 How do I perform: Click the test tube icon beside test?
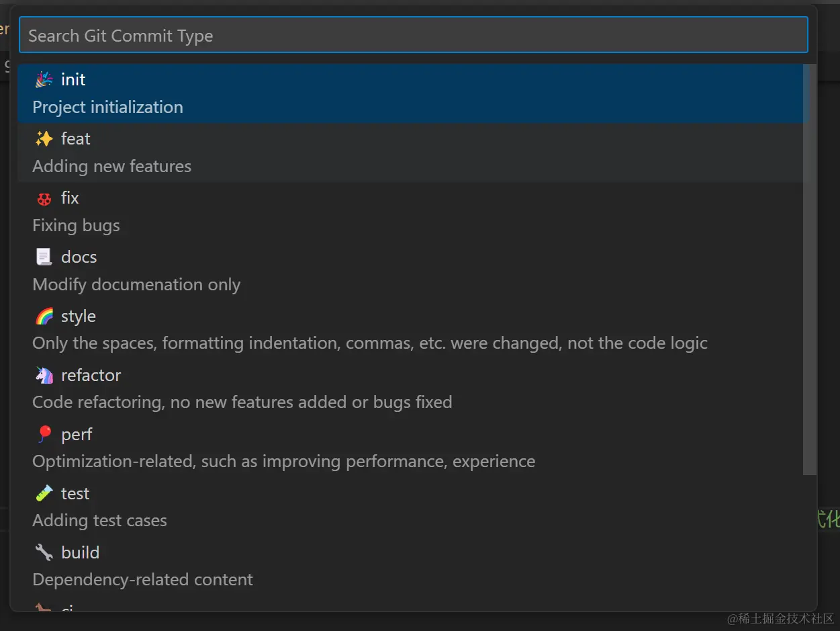pyautogui.click(x=44, y=494)
